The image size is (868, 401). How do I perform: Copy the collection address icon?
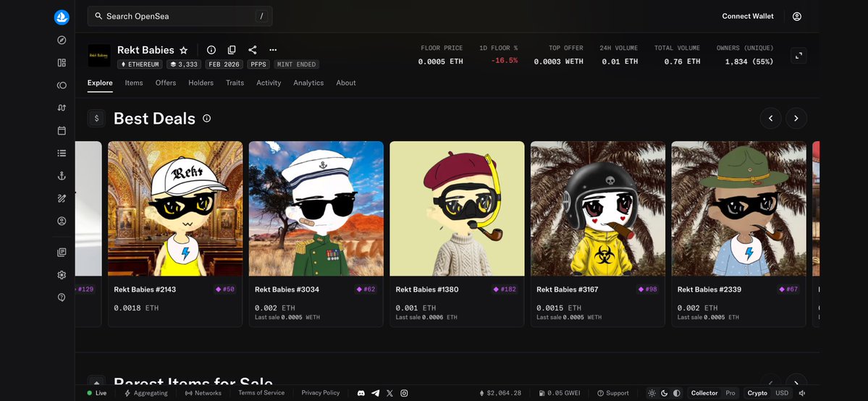coord(232,50)
